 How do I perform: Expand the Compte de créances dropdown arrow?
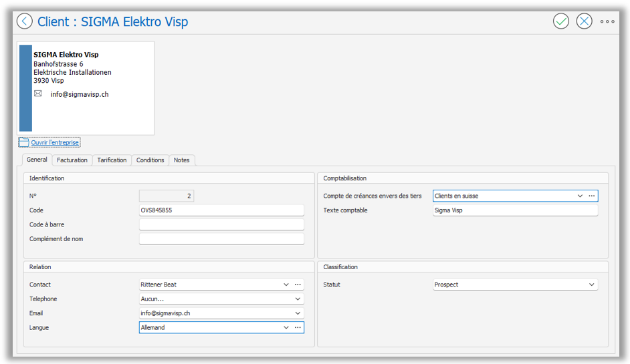pos(580,196)
